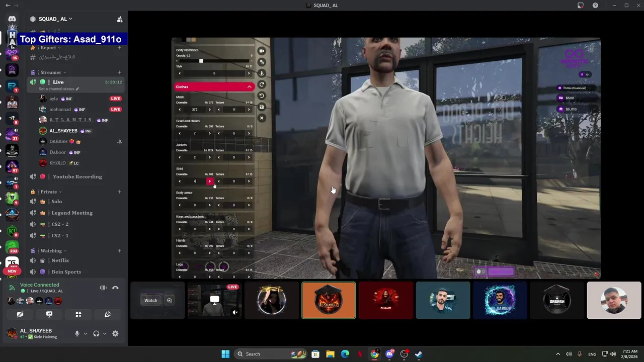Join the Youtube Recording voice channel
The image size is (644, 362).
click(x=75, y=176)
